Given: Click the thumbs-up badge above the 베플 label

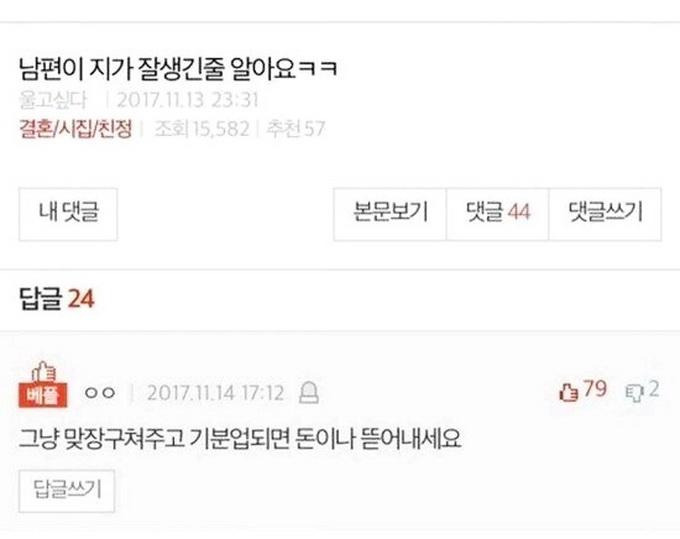Looking at the screenshot, I should 44,372.
